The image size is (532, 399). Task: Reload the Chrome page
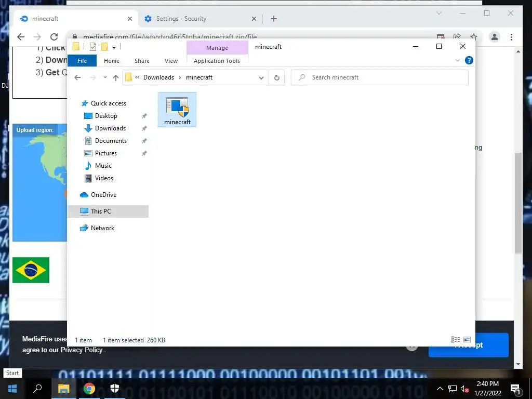point(54,37)
